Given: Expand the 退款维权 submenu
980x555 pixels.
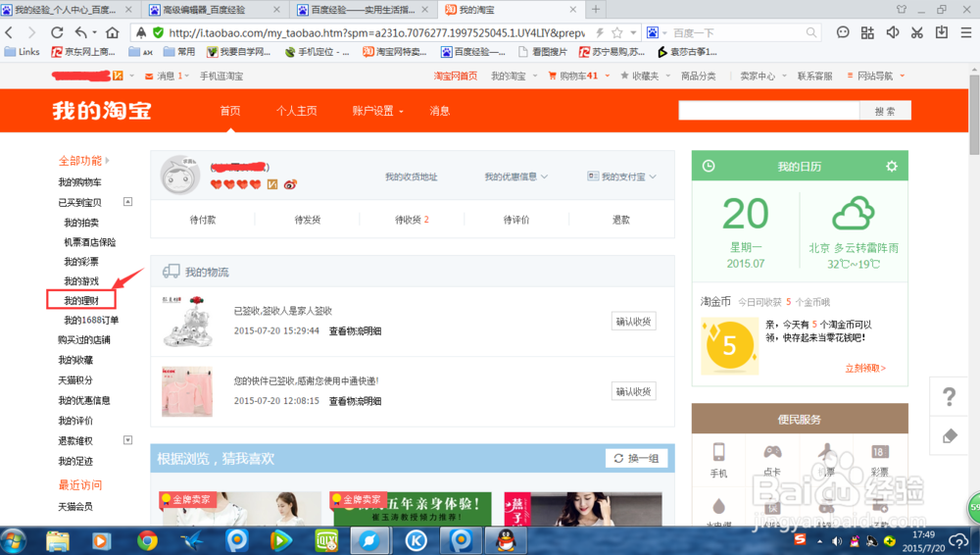Looking at the screenshot, I should click(x=127, y=440).
